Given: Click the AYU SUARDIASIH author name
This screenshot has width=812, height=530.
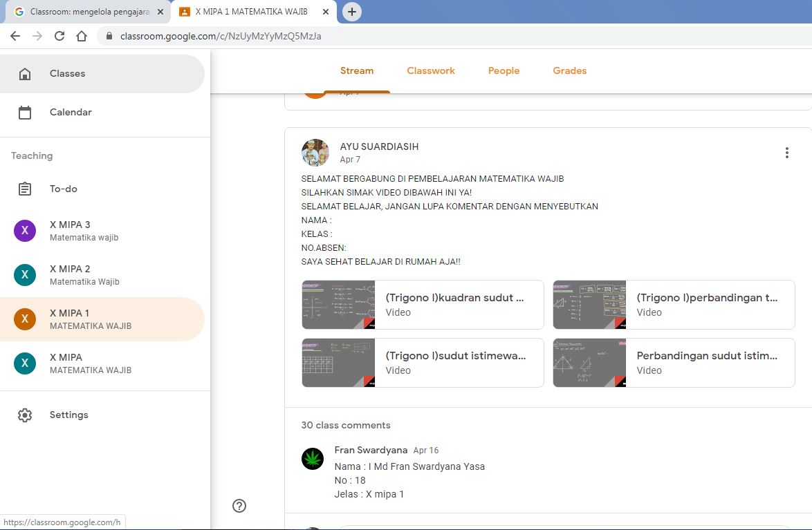Looking at the screenshot, I should tap(379, 146).
